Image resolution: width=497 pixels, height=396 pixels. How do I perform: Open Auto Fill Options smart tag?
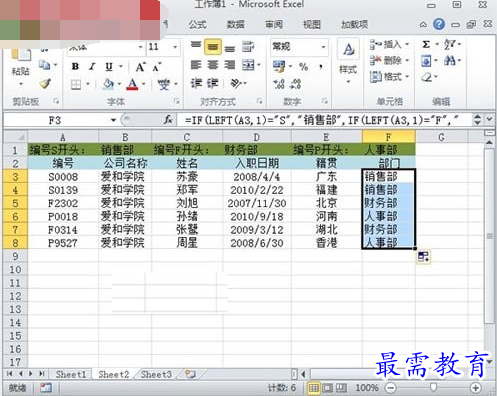424,257
